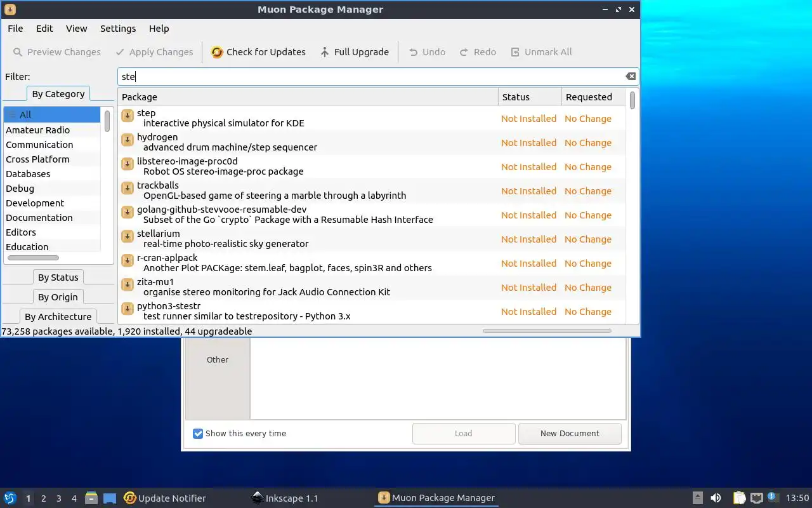
Task: Open the clipboard icon in the system tray
Action: coord(739,498)
